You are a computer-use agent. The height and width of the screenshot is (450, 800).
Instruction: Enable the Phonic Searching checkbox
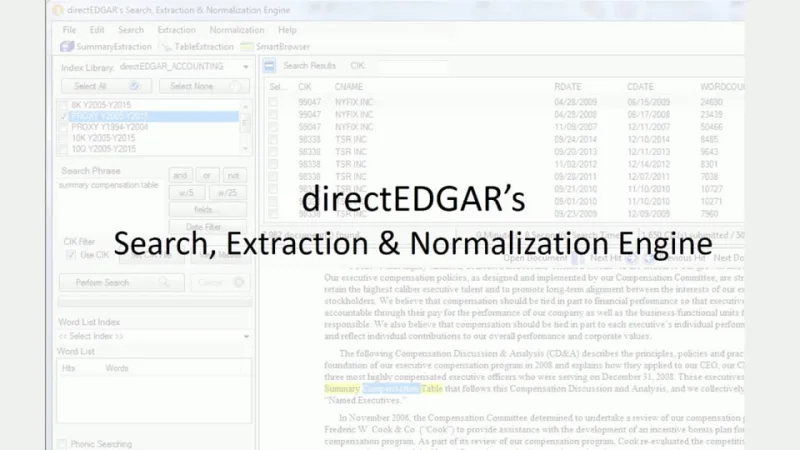(62, 444)
